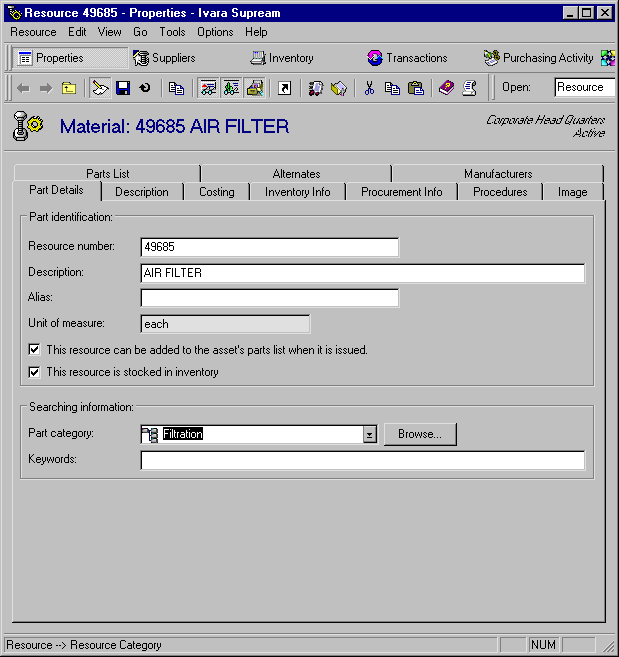Toggle the middle pressed toolbar icon with green figures

point(231,88)
